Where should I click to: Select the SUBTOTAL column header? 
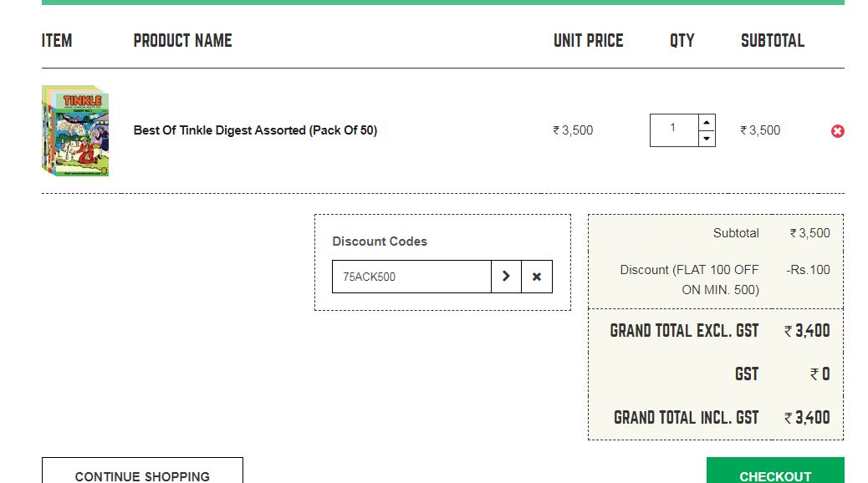772,40
